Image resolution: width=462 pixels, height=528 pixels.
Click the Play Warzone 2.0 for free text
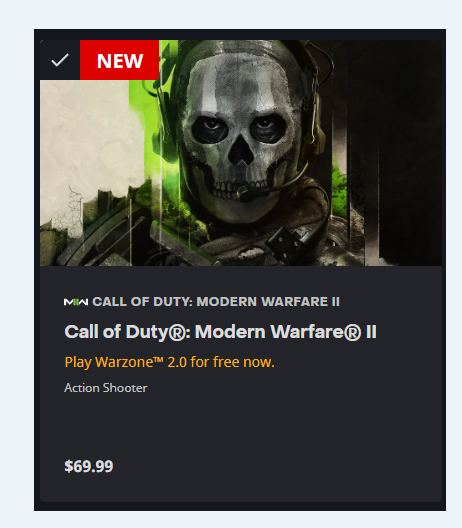(169, 362)
